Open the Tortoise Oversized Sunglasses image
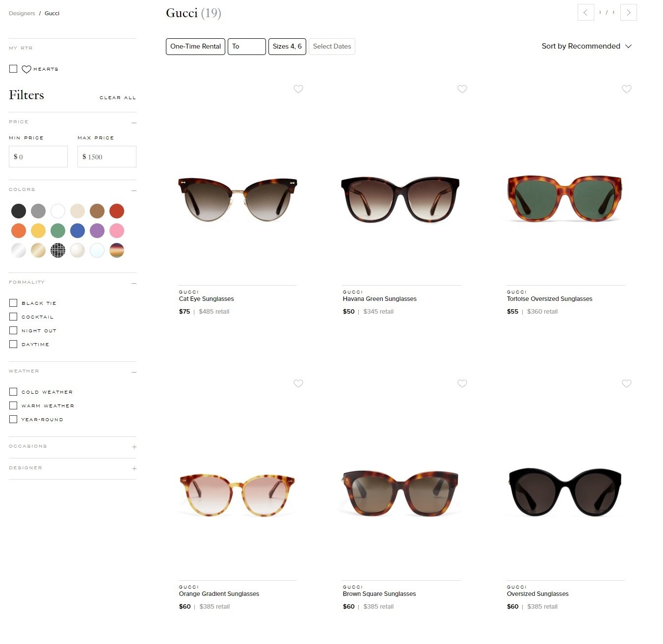The height and width of the screenshot is (644, 663). (x=565, y=198)
